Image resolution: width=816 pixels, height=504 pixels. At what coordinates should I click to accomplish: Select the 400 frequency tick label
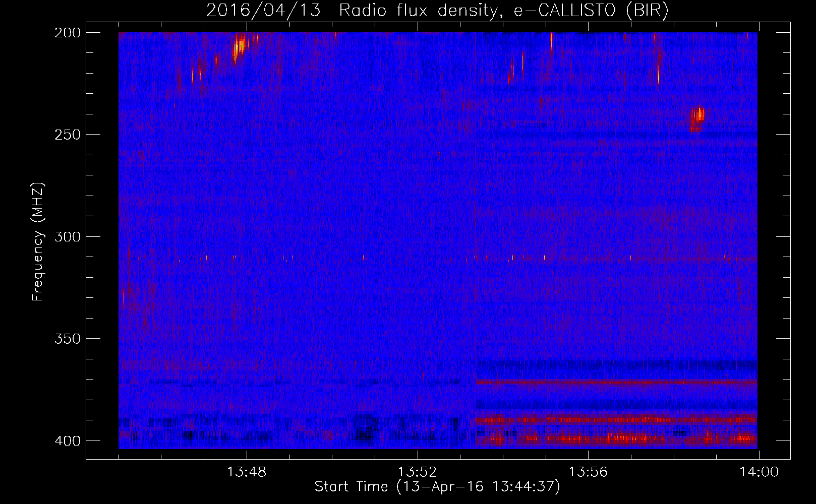[67, 441]
